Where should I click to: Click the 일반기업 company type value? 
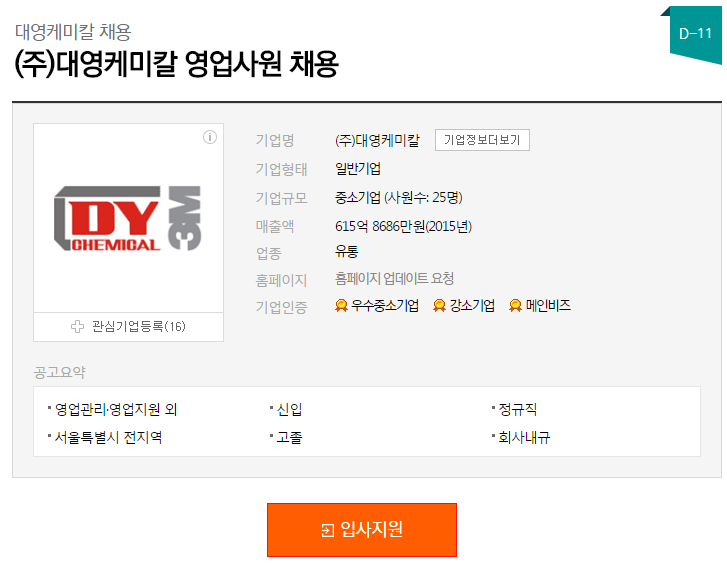point(358,169)
